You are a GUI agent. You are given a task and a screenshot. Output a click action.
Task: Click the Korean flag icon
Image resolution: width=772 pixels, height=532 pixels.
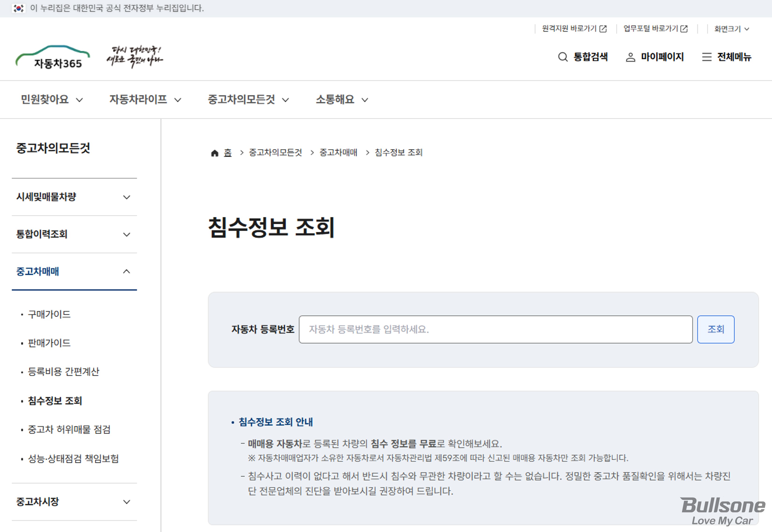click(x=18, y=8)
